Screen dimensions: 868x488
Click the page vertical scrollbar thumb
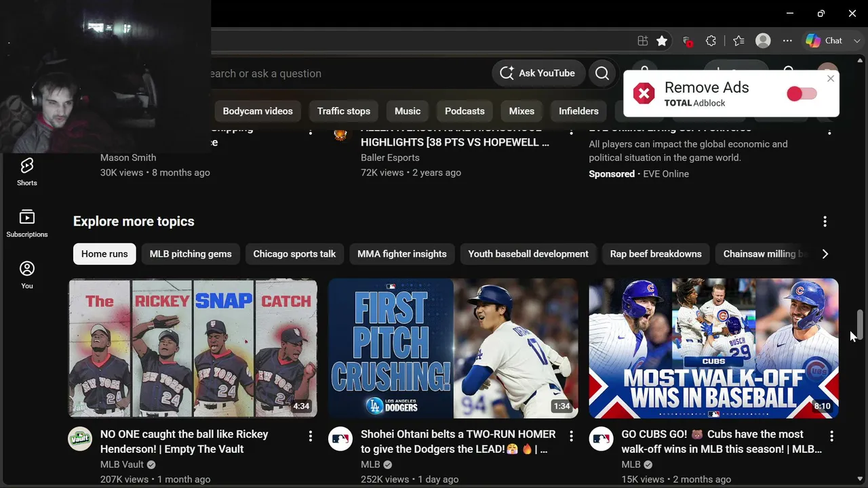860,325
